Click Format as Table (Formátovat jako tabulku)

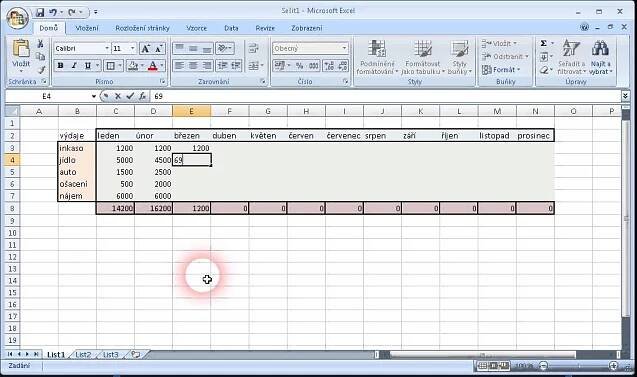(422, 57)
